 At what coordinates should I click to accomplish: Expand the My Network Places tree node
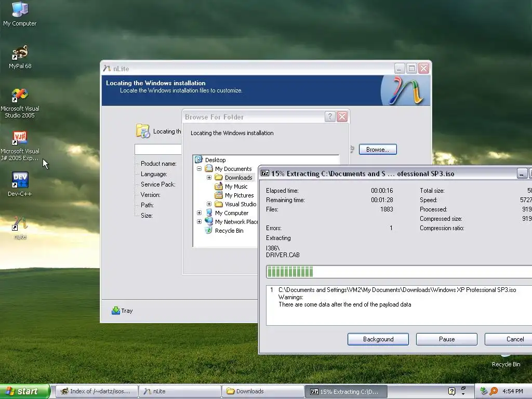click(199, 221)
